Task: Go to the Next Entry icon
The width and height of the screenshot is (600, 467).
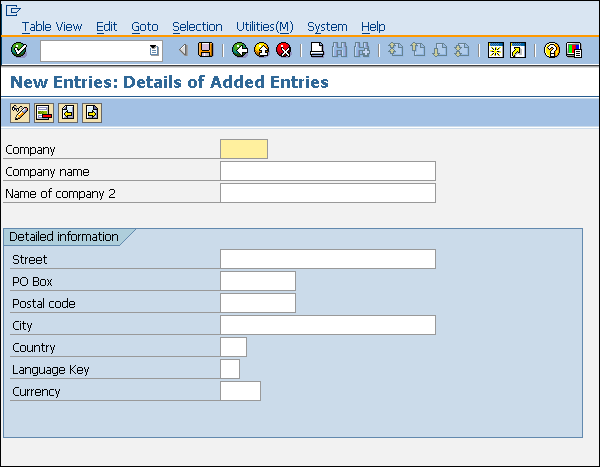Action: point(92,113)
